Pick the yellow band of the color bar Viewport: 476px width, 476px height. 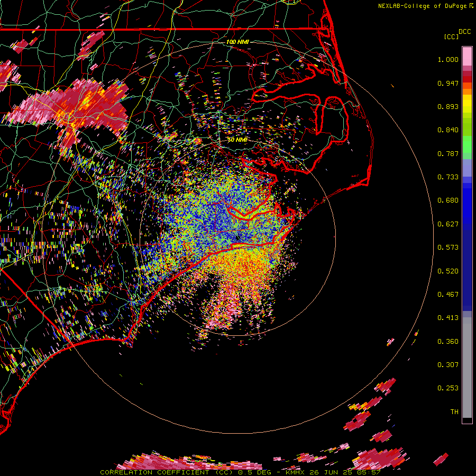467,104
